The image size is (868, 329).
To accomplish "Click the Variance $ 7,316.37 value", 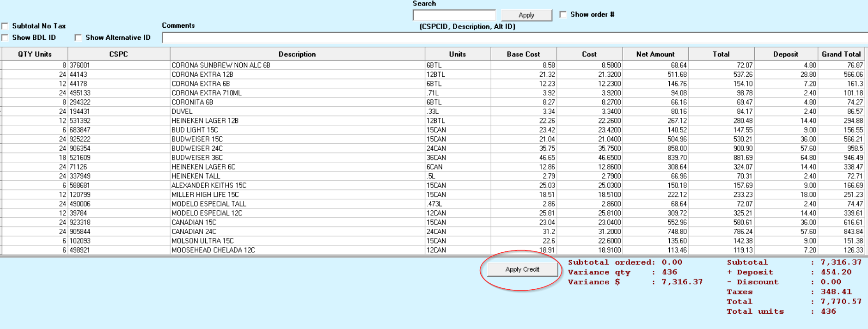I will (682, 282).
